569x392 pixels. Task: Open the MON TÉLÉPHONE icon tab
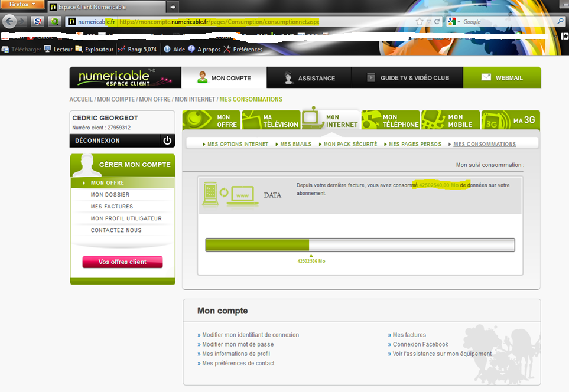click(391, 120)
